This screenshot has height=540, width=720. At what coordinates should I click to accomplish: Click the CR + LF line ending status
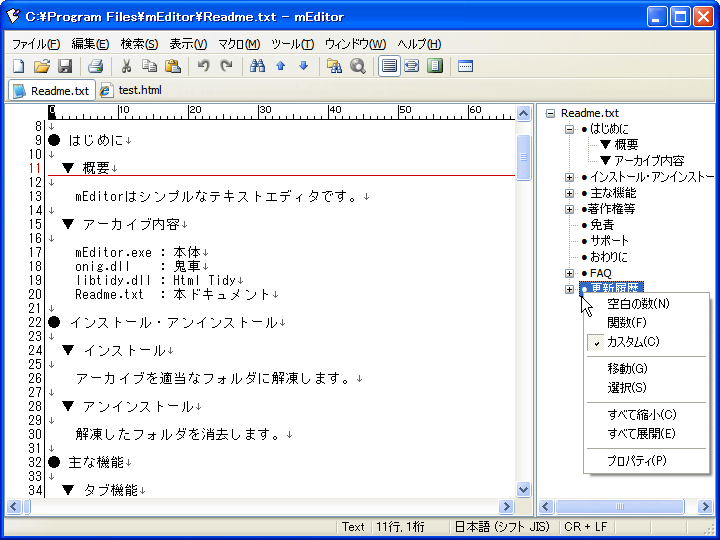585,527
